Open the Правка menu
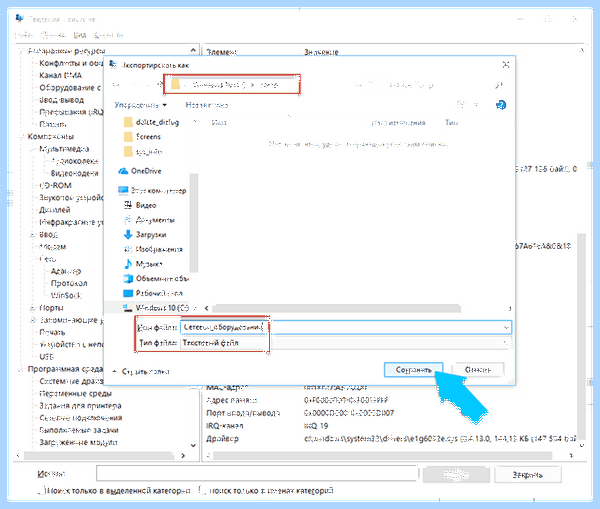The image size is (600, 509). (x=52, y=35)
